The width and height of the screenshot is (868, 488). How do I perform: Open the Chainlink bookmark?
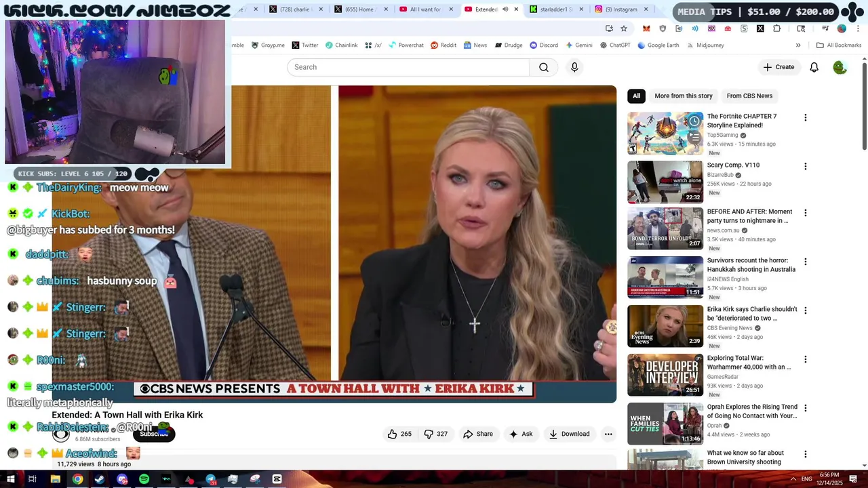tap(341, 45)
